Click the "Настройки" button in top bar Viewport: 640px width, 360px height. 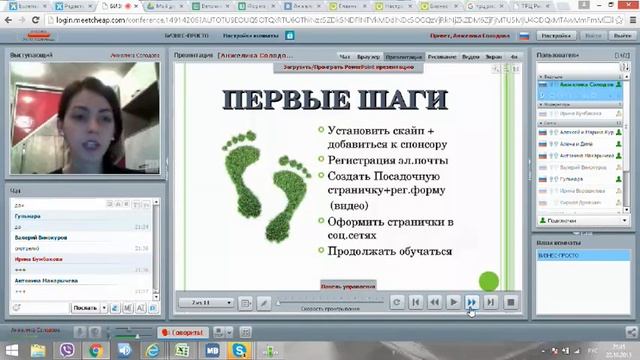click(x=556, y=36)
